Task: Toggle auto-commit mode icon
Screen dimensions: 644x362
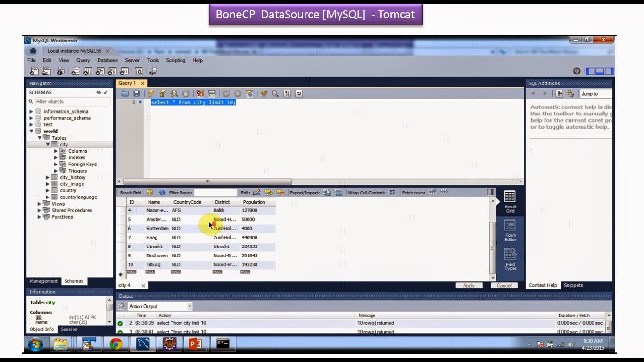Action: coord(249,93)
